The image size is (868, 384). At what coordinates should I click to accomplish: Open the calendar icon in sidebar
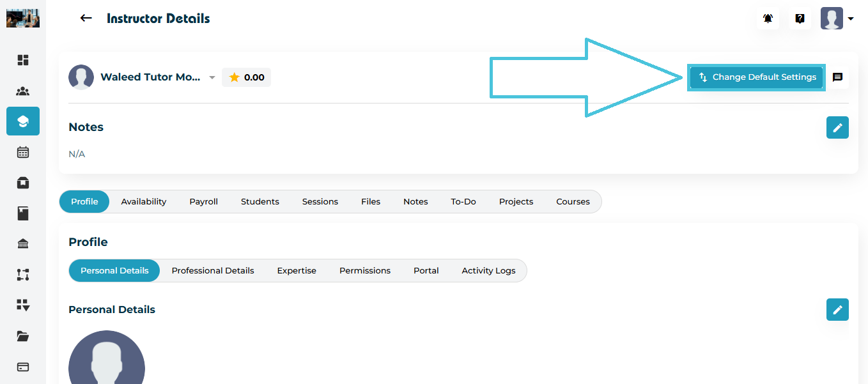(23, 152)
